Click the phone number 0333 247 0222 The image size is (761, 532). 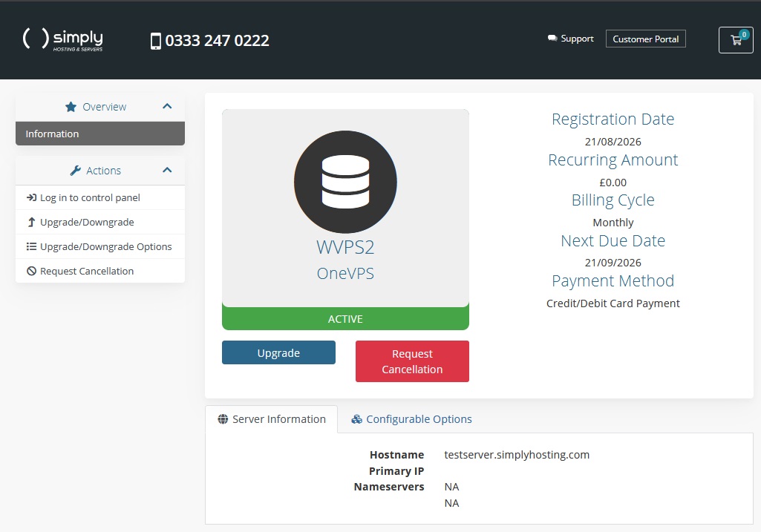(217, 41)
